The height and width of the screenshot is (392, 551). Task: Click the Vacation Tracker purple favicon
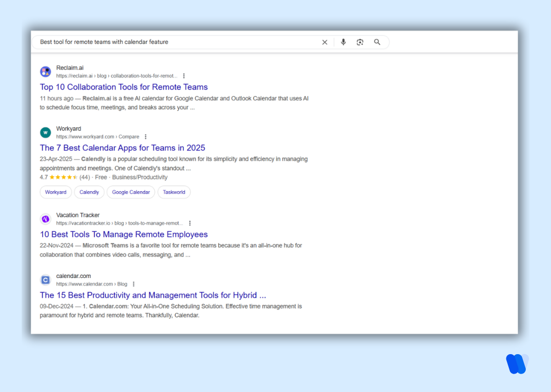click(45, 219)
